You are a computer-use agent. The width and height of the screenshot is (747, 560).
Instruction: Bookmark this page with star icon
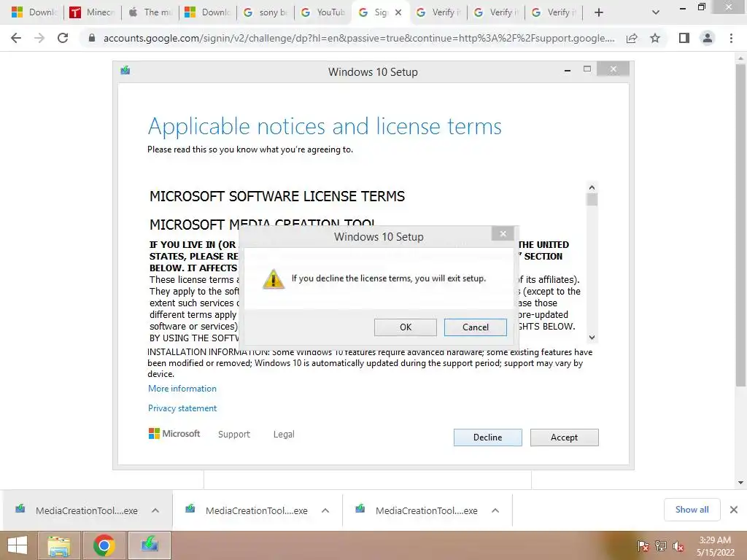coord(655,38)
